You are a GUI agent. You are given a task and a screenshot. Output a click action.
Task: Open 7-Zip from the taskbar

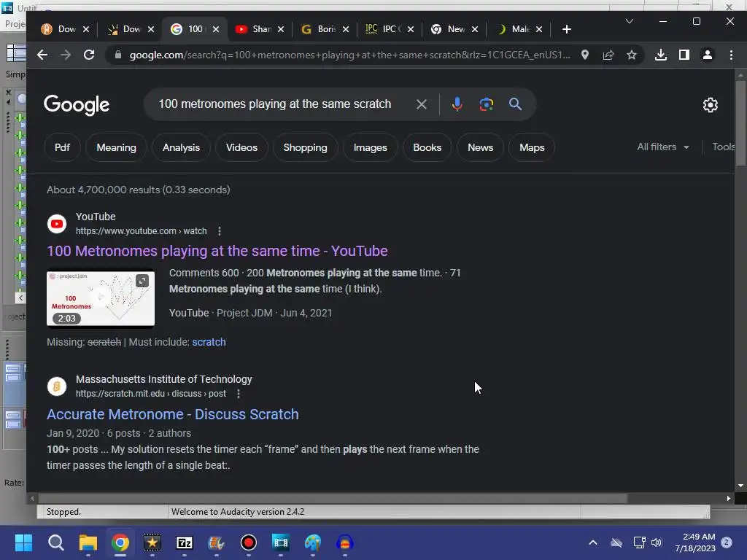click(x=185, y=542)
